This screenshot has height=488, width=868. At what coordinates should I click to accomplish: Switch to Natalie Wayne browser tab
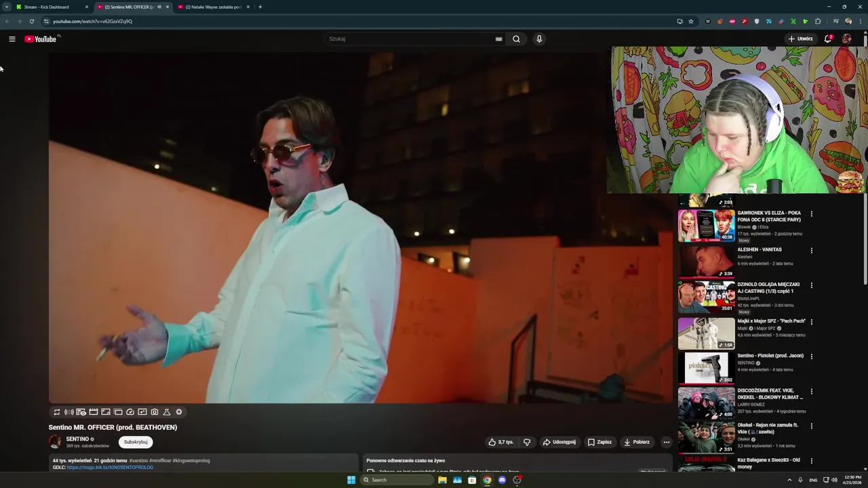213,7
